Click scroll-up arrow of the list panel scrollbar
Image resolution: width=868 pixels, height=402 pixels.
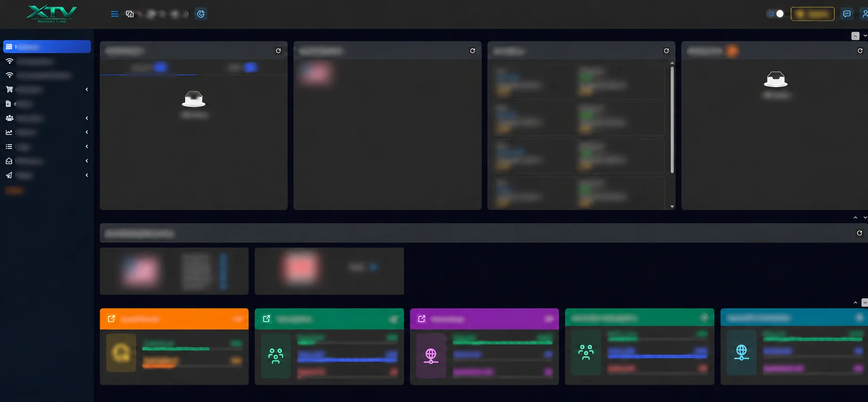(672, 63)
